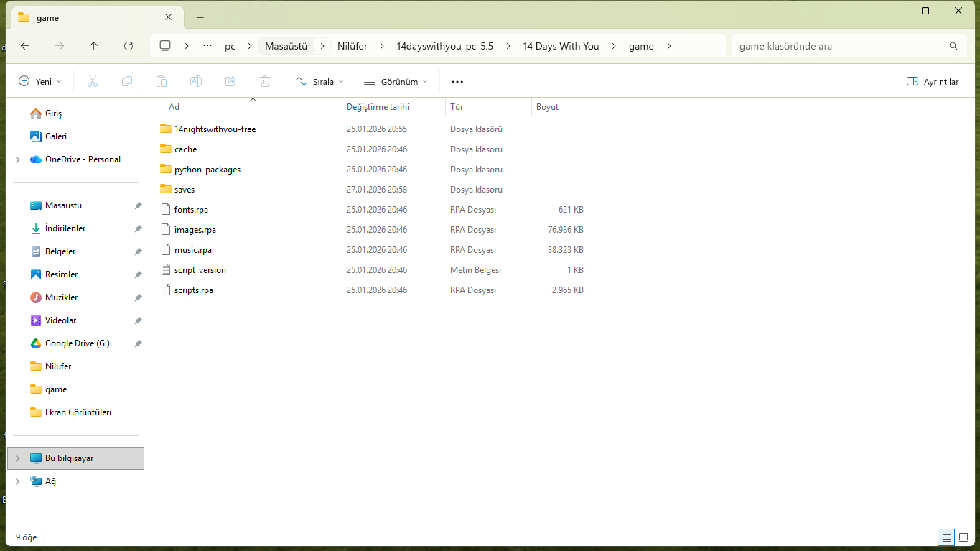This screenshot has height=551, width=980.
Task: Expand the Ağ network tree node
Action: pyautogui.click(x=17, y=481)
